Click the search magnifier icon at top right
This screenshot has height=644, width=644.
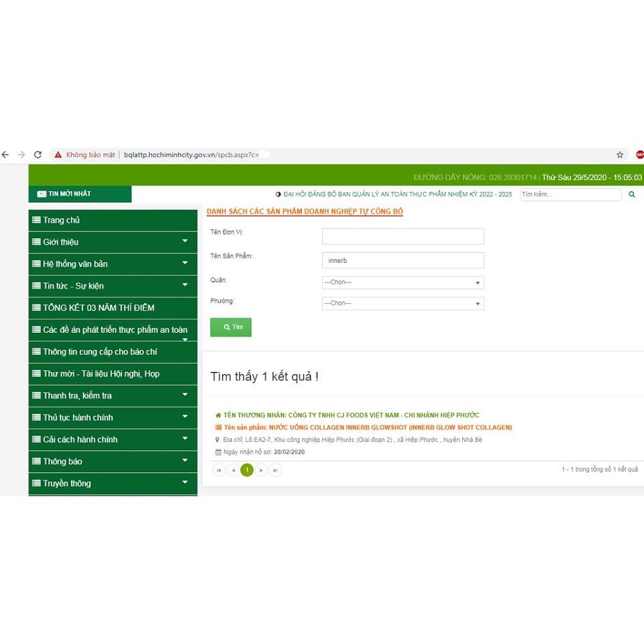(x=631, y=195)
